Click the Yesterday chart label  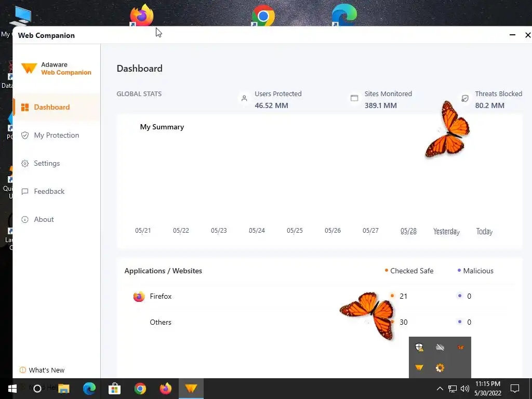pyautogui.click(x=446, y=231)
